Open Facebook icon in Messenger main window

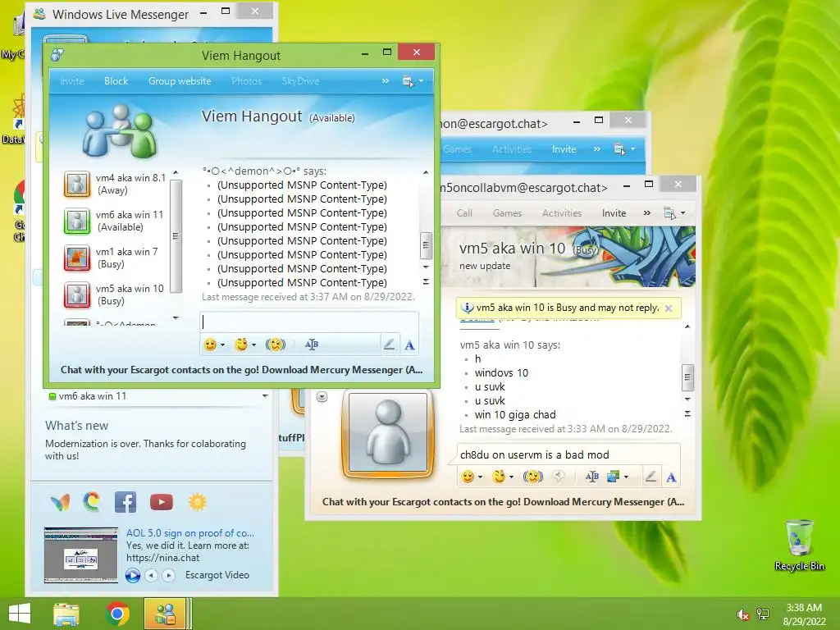(126, 502)
